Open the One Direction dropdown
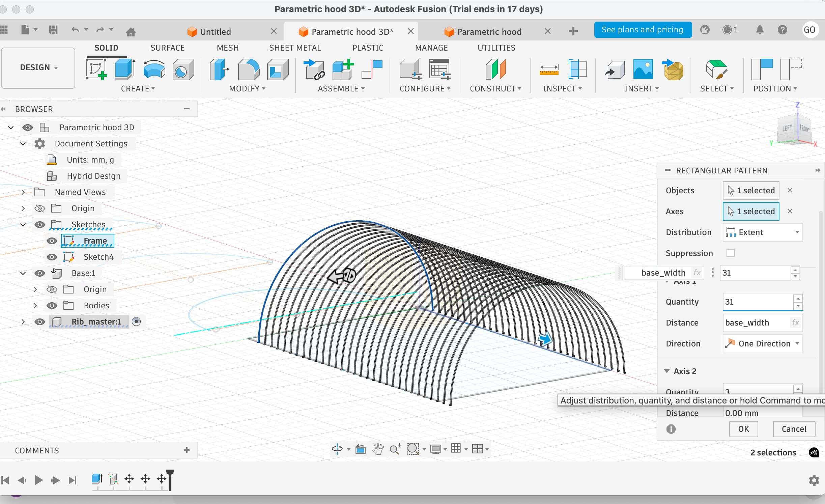Image resolution: width=825 pixels, height=504 pixels. pyautogui.click(x=762, y=343)
